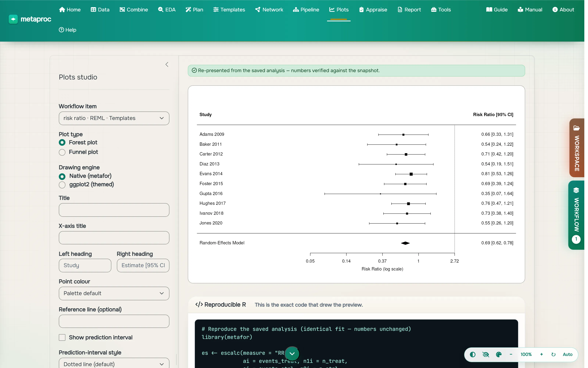Click the Right heading Estimate field
588x368 pixels.
click(x=143, y=265)
